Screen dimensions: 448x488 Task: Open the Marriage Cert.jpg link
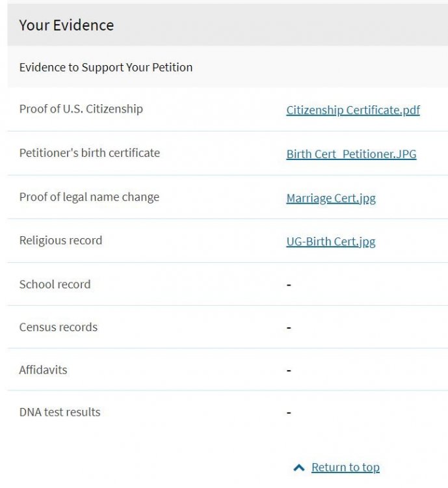tap(331, 198)
